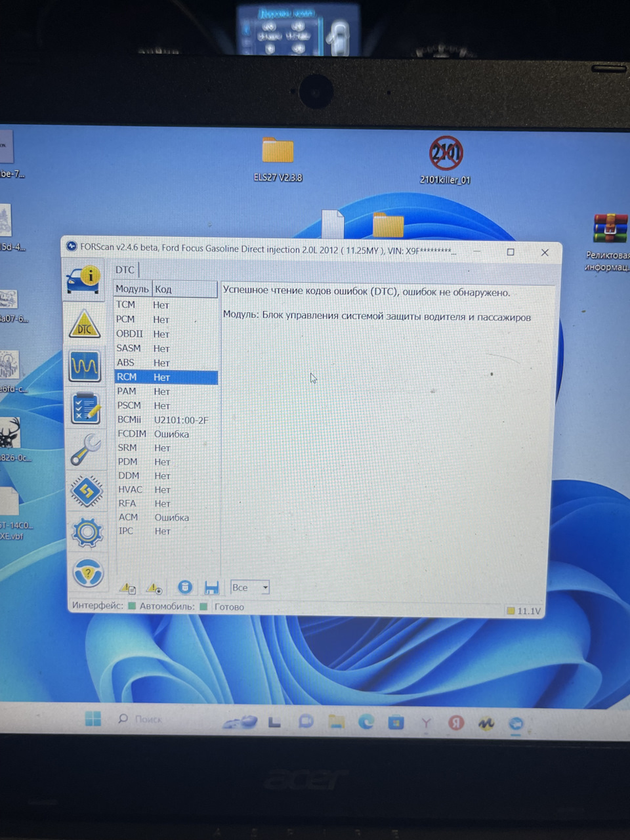Open the 2101killer_01 desktop shortcut
The width and height of the screenshot is (630, 840).
(446, 161)
